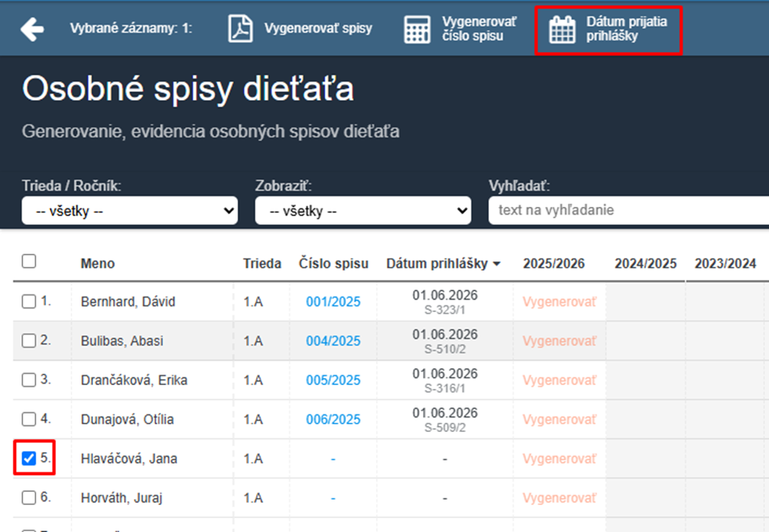This screenshot has width=769, height=532.
Task: Check the box for Bulibas, Abasi
Action: (x=29, y=341)
